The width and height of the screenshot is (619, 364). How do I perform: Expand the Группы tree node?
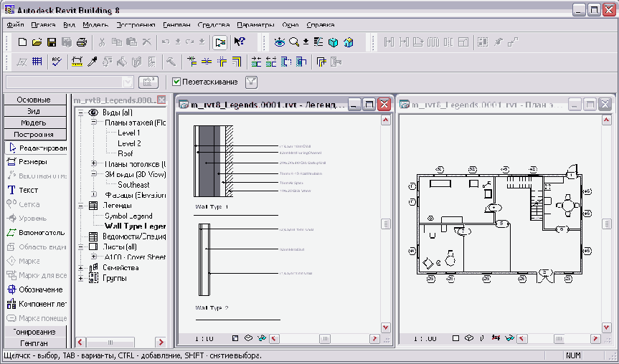coord(81,279)
